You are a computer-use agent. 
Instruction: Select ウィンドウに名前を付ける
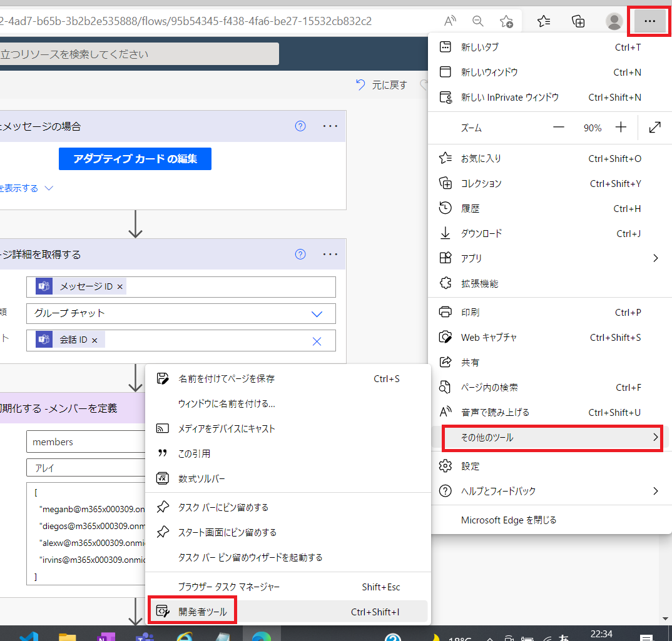(288, 403)
